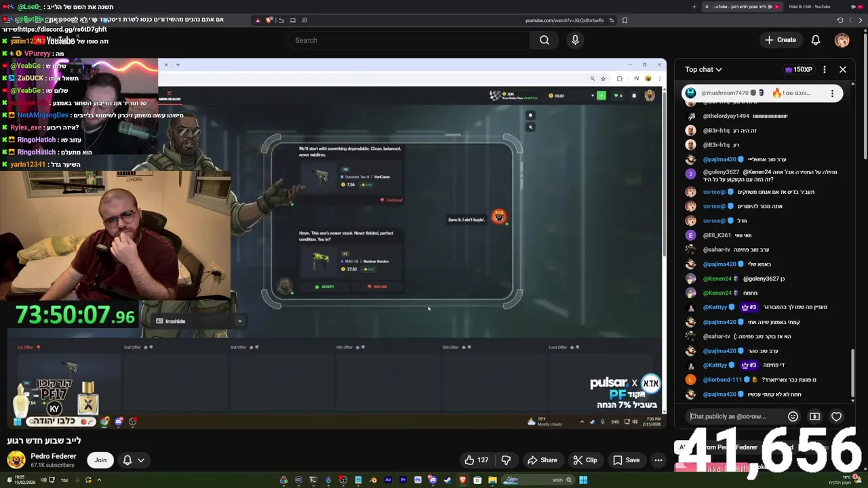The image size is (868, 488).
Task: Save video to playlist
Action: 626,460
